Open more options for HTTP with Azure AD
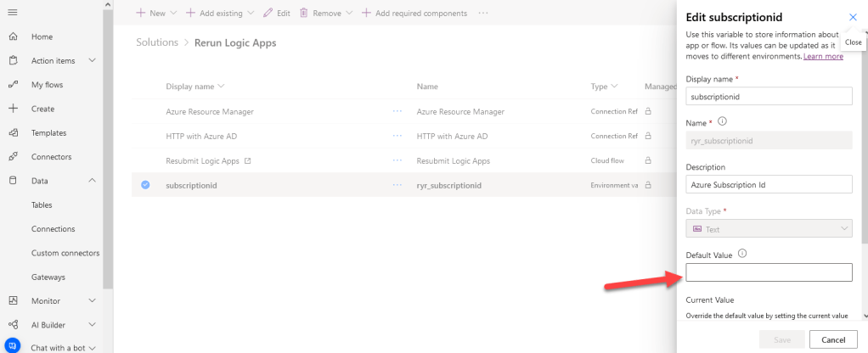The image size is (868, 353). click(x=397, y=136)
